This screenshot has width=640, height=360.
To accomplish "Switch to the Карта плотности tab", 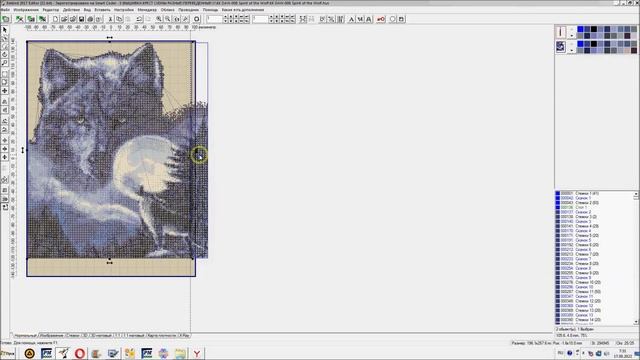I will point(162,336).
